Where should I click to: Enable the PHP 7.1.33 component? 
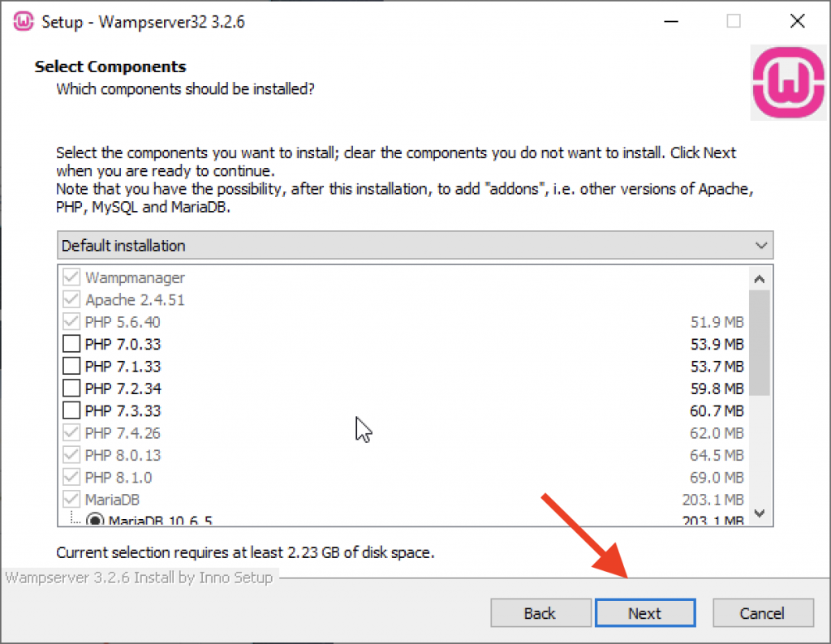tap(71, 366)
